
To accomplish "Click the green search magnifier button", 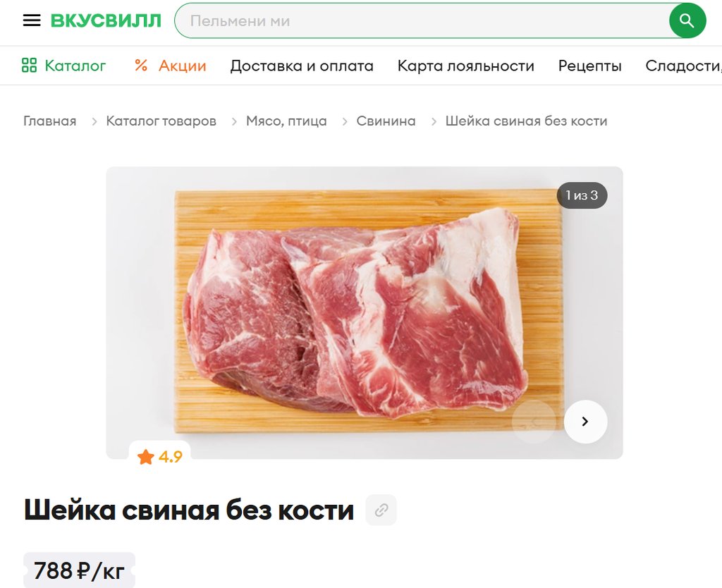I will click(687, 20).
